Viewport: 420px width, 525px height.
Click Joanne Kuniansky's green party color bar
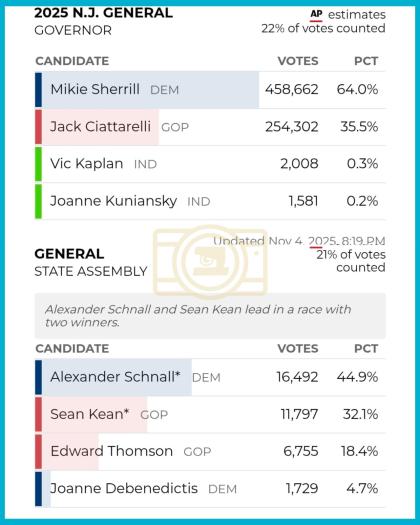point(39,201)
